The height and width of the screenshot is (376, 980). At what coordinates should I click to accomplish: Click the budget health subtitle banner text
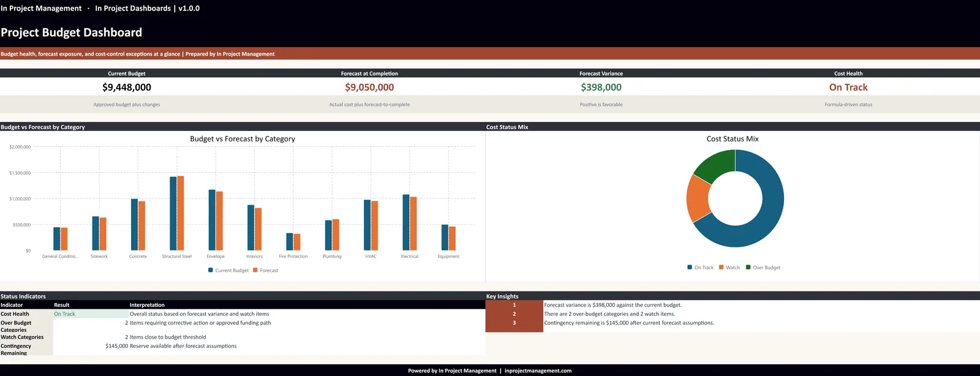[x=138, y=54]
